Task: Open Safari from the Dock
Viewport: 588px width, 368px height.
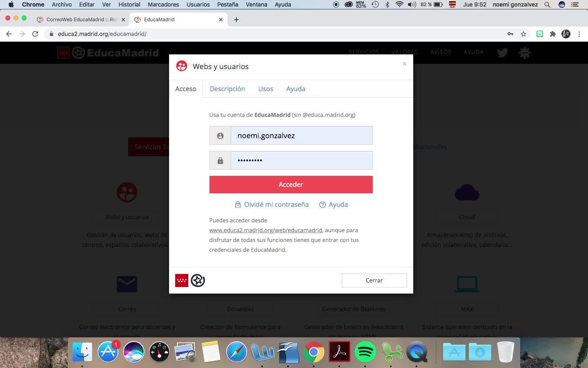Action: click(236, 352)
